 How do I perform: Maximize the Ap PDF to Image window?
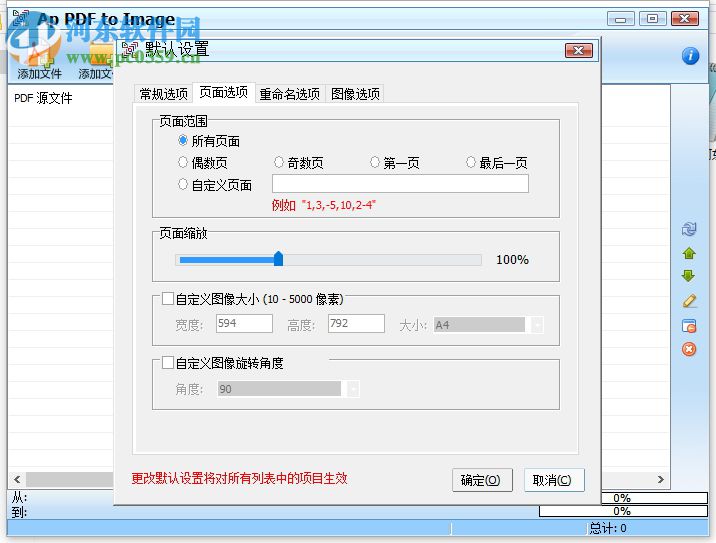click(x=652, y=19)
